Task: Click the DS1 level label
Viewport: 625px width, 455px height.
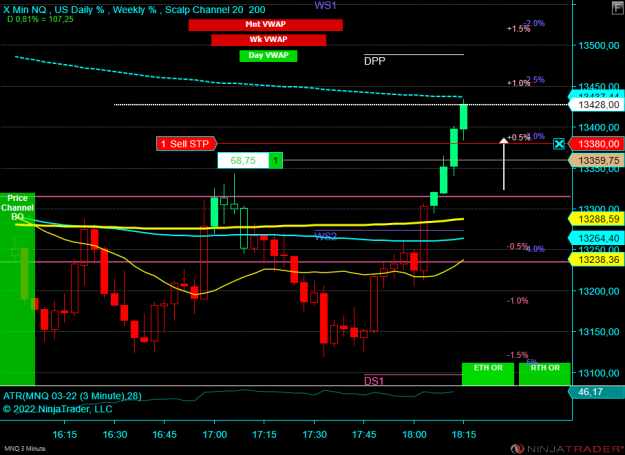Action: (x=374, y=381)
